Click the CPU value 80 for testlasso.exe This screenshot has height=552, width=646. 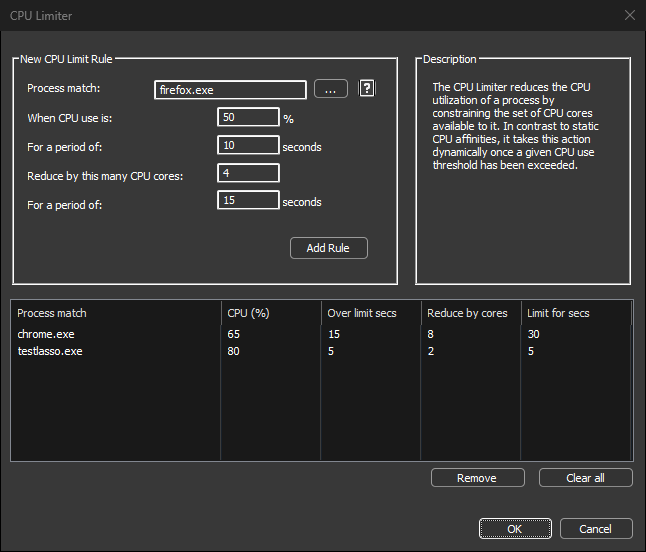pos(234,351)
